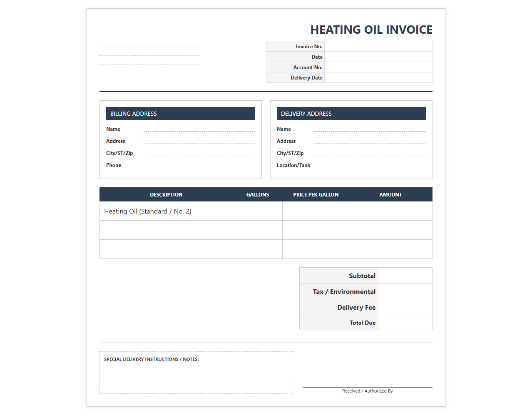This screenshot has height=415, width=532.
Task: Click the 'Tax / Environmental' label
Action: 344,291
